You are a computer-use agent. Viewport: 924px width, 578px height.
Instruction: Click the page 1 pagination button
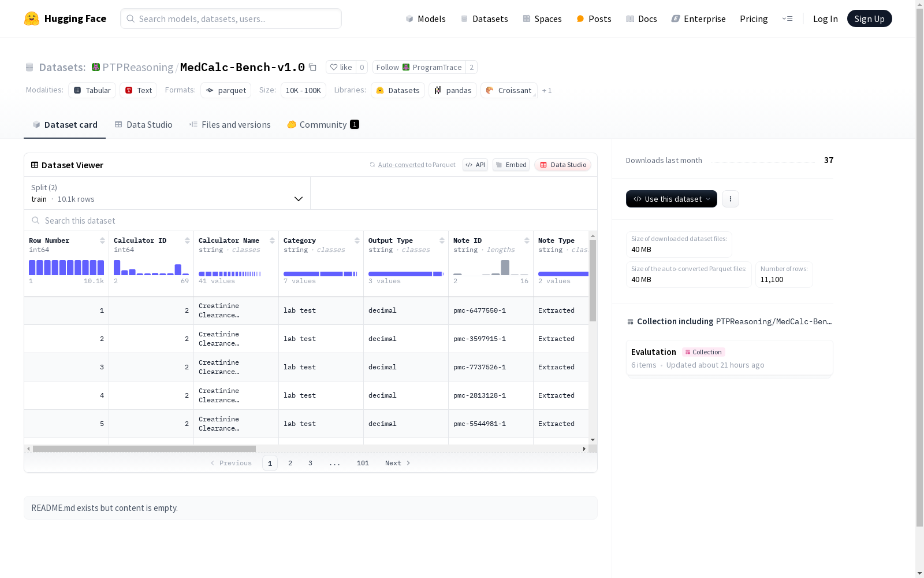270,463
